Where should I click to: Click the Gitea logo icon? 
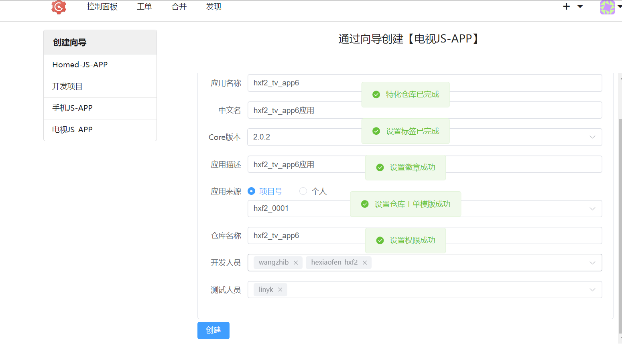click(59, 7)
